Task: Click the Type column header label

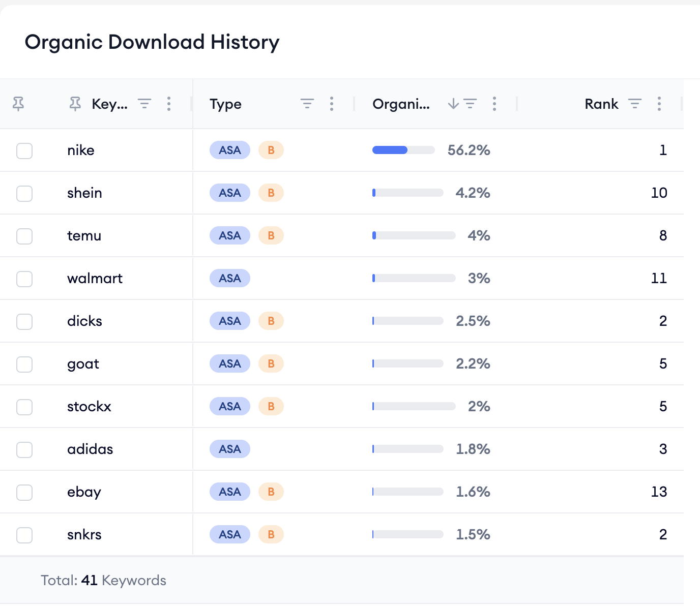Action: coord(225,104)
